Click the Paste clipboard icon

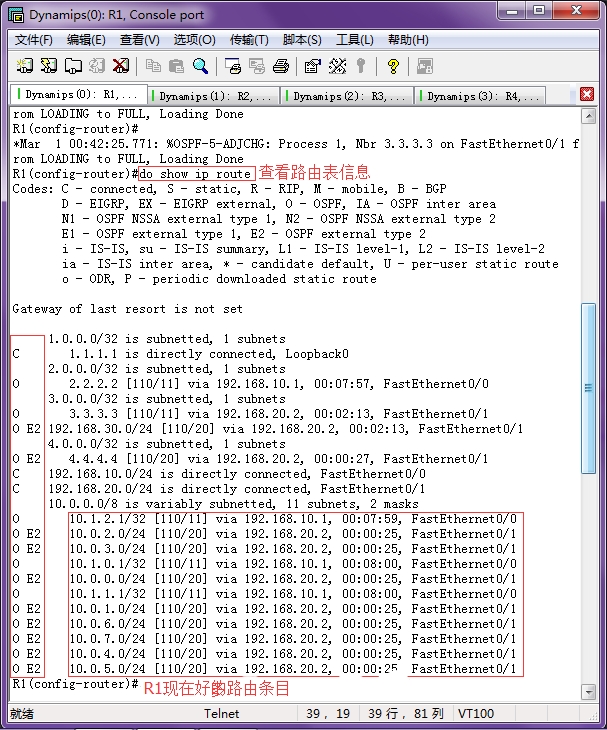[176, 66]
